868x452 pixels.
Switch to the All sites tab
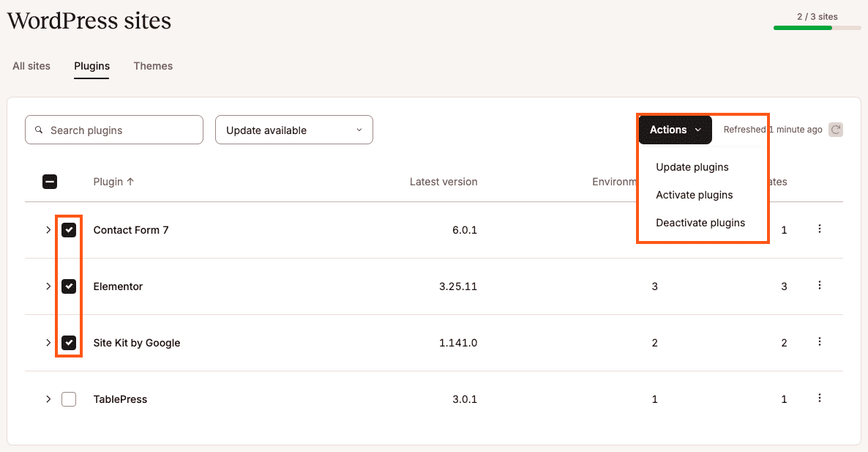click(x=31, y=66)
